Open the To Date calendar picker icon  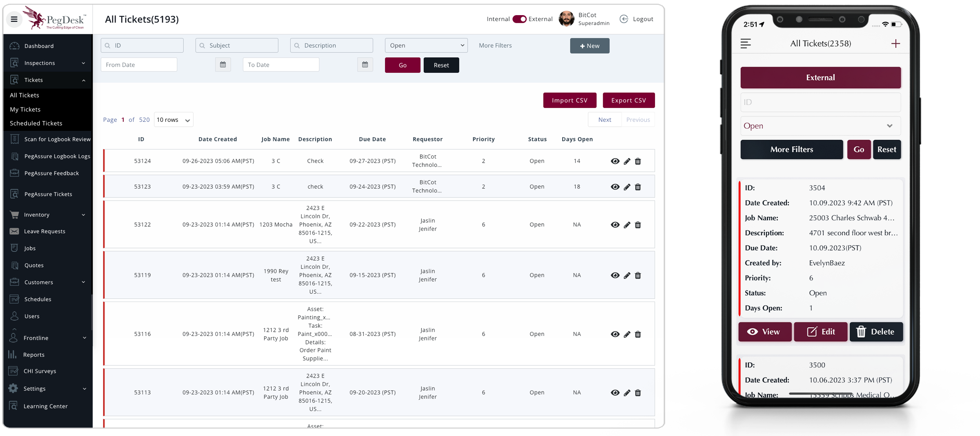click(x=365, y=65)
